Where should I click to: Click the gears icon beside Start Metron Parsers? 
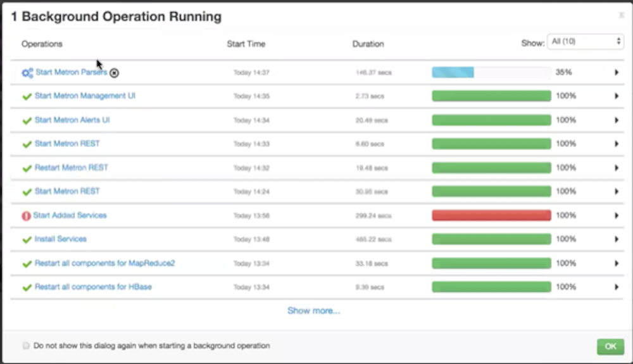[27, 73]
